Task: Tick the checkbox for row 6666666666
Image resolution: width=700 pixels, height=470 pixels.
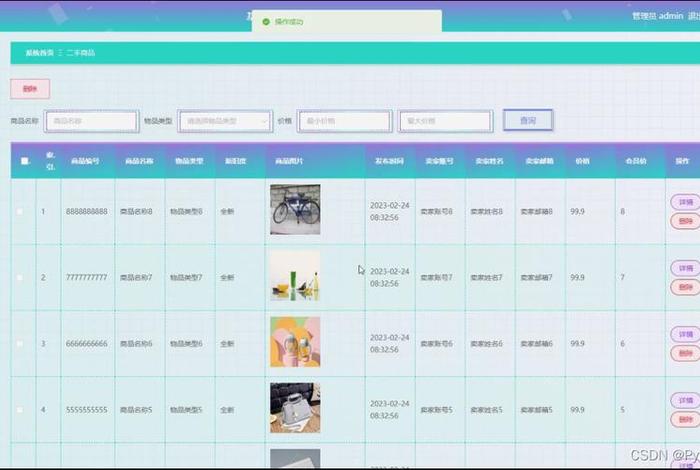Action: 20,344
